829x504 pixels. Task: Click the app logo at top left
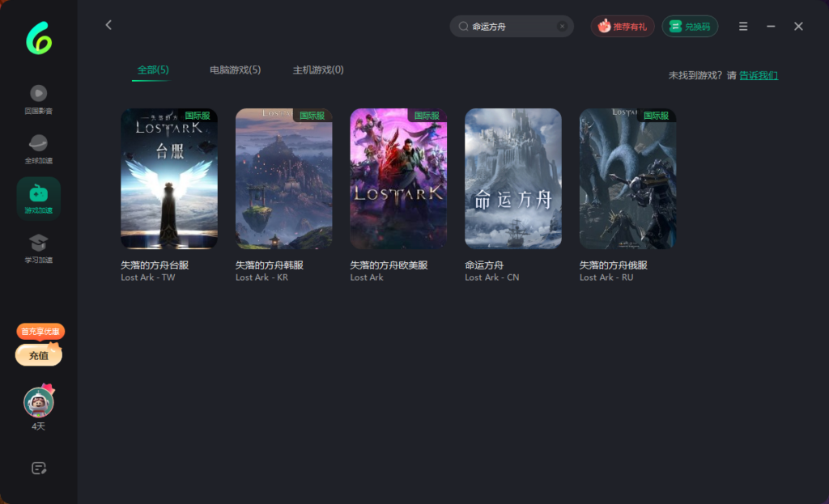[x=38, y=38]
